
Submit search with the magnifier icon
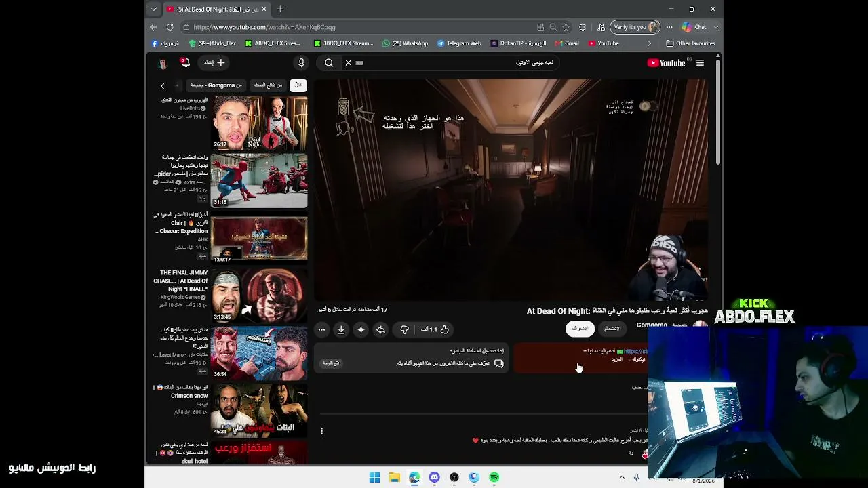point(329,63)
